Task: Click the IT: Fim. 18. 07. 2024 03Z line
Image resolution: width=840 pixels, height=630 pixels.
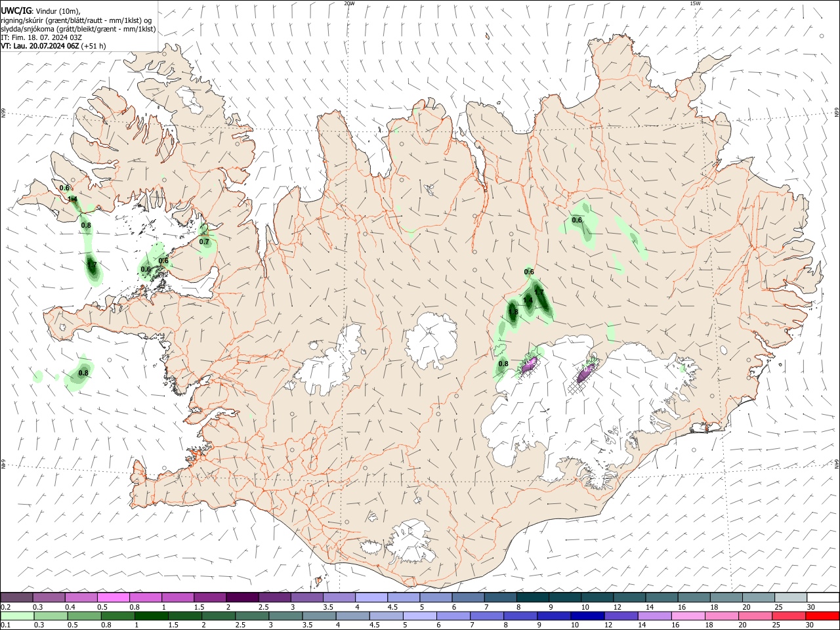Action: click(x=41, y=37)
